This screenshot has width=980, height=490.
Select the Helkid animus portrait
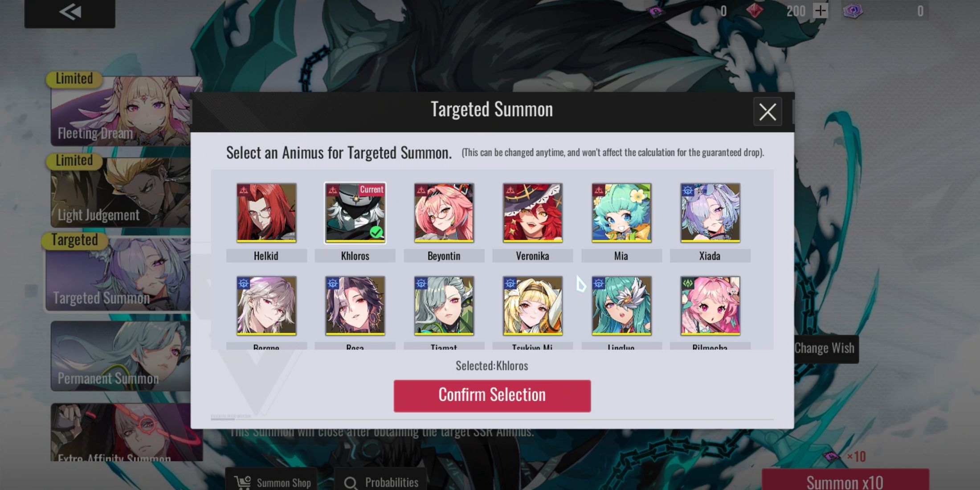click(x=266, y=212)
